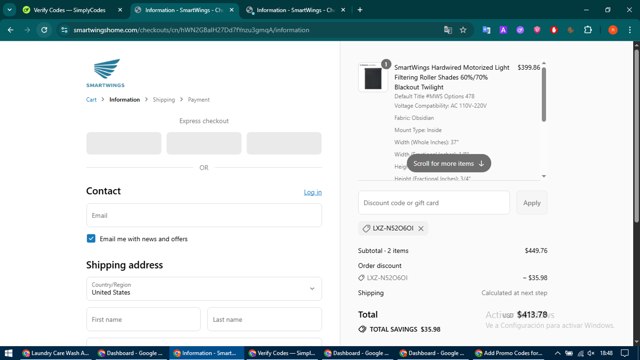Open the brown extension icon
Viewport: 640px width, 360px height.
[571, 30]
